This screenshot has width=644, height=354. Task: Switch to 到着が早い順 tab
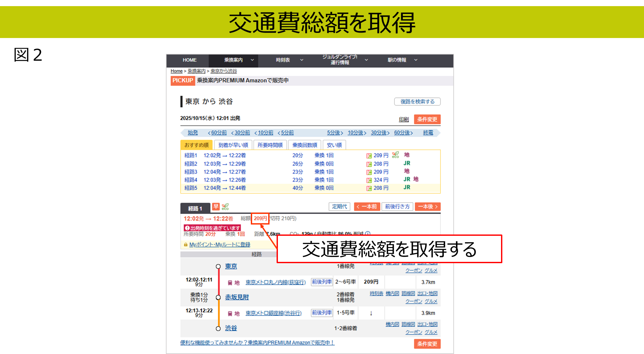(233, 145)
